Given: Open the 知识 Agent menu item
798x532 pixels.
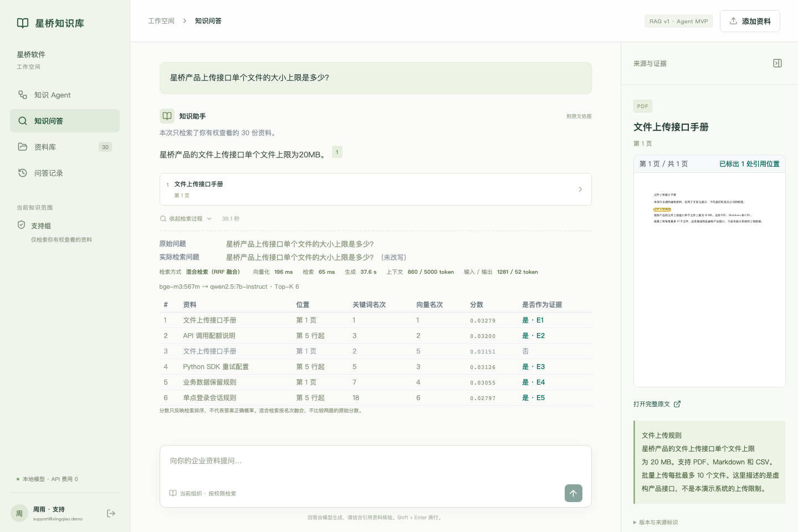Looking at the screenshot, I should [x=65, y=95].
